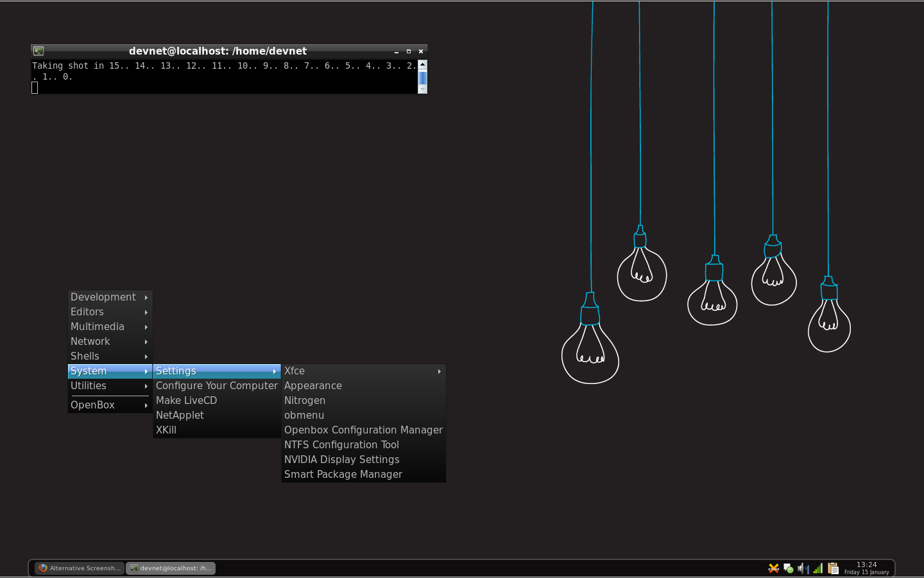Minimize the devnet terminal window

pyautogui.click(x=397, y=51)
